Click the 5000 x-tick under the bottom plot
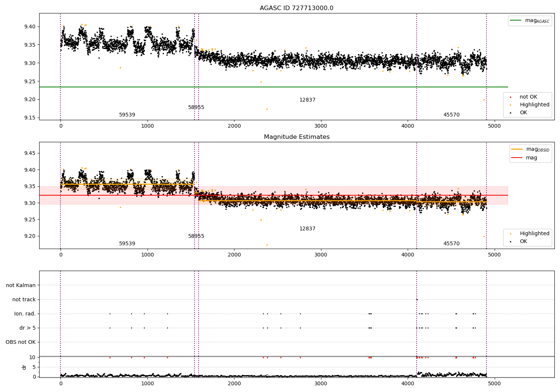This screenshot has width=560, height=392. click(x=494, y=384)
